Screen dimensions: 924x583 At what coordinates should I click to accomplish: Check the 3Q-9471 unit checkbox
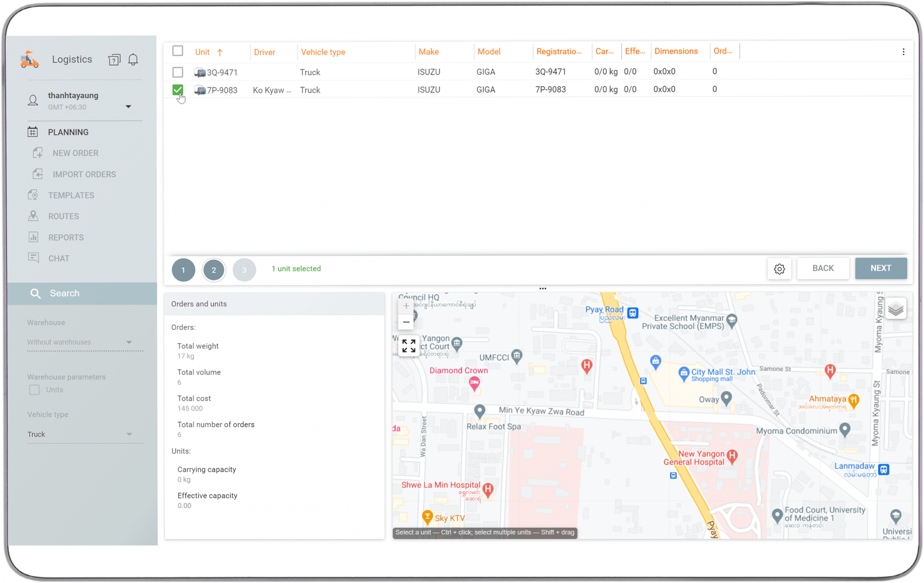click(177, 72)
